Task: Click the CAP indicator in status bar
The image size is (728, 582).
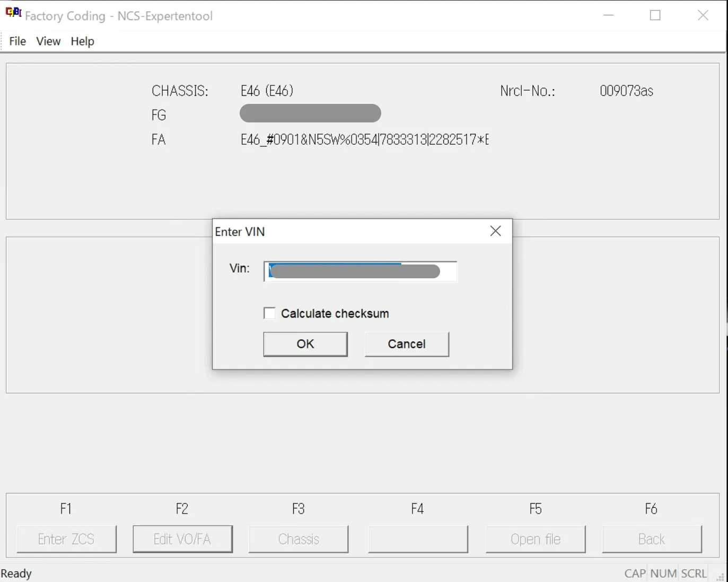Action: tap(635, 574)
